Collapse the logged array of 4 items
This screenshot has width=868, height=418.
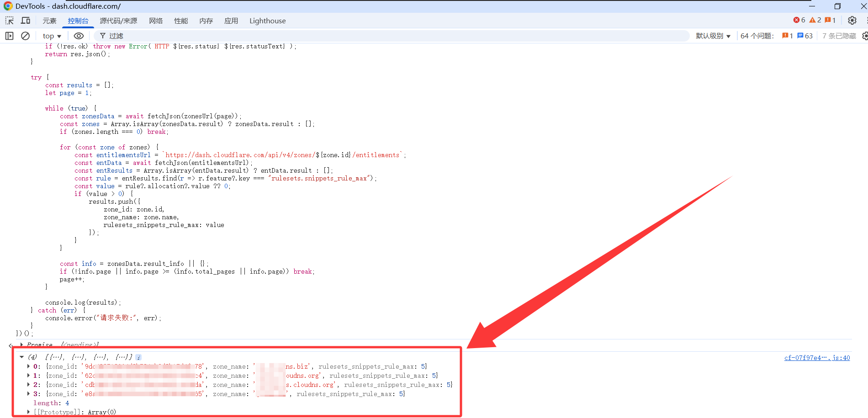coord(21,357)
